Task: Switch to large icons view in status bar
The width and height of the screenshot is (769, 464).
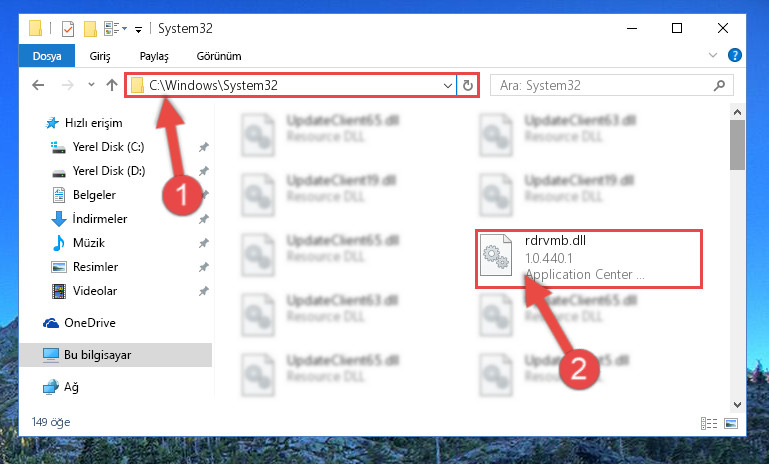Action: pyautogui.click(x=731, y=423)
